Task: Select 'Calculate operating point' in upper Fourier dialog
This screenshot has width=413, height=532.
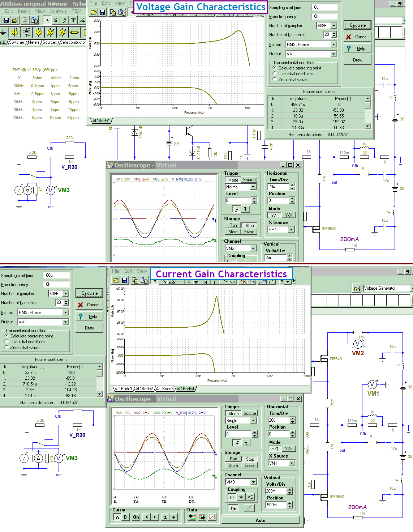Action: [297, 68]
